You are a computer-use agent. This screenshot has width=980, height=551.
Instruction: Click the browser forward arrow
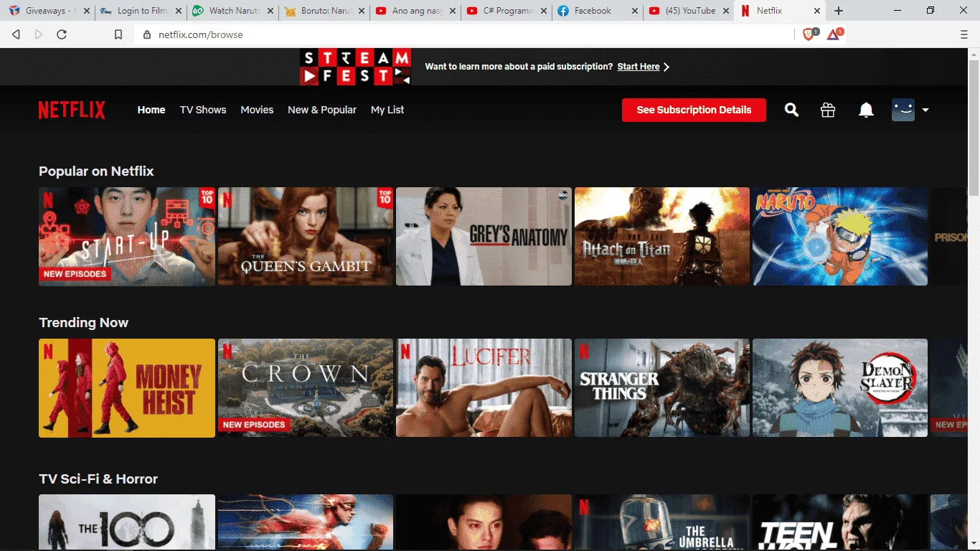pyautogui.click(x=39, y=34)
